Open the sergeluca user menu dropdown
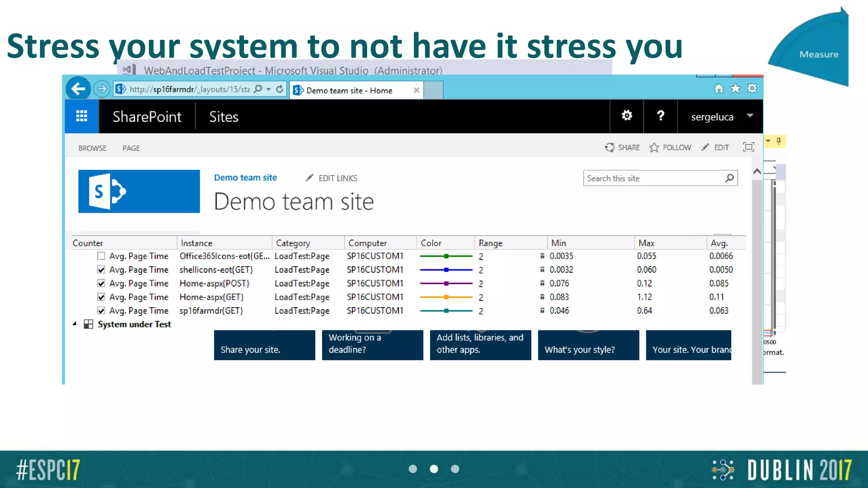Screen dimensions: 868x488 pyautogui.click(x=749, y=116)
